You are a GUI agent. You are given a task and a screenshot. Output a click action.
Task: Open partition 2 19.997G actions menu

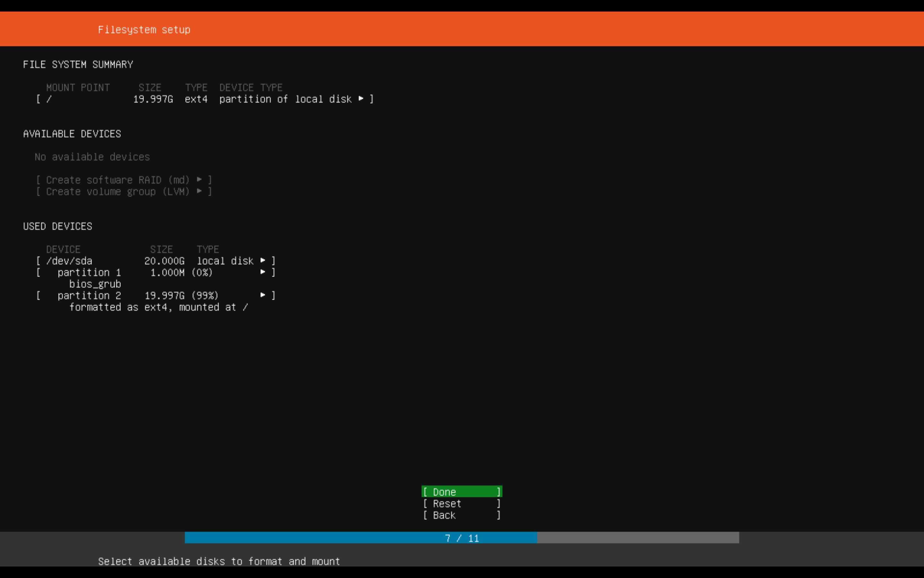coord(156,295)
